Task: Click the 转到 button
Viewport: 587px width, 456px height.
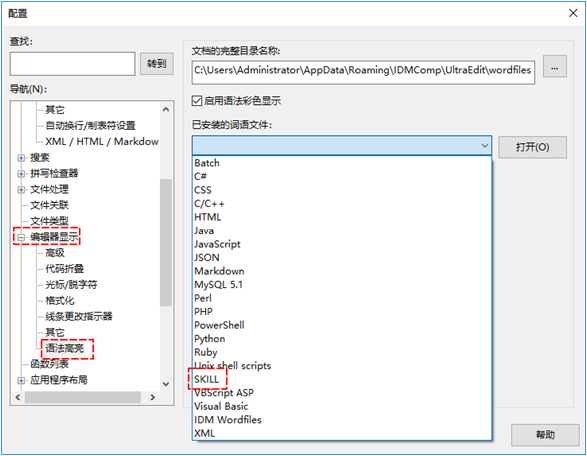Action: (157, 64)
